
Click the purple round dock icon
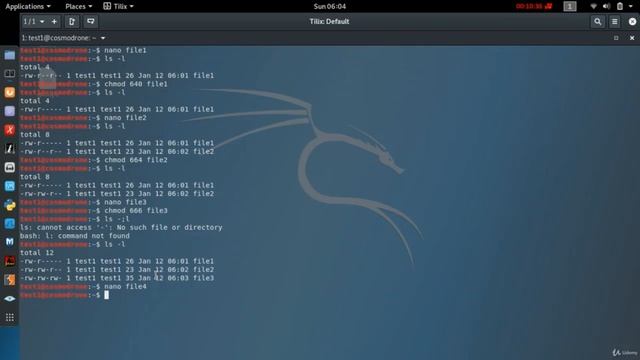click(10, 111)
